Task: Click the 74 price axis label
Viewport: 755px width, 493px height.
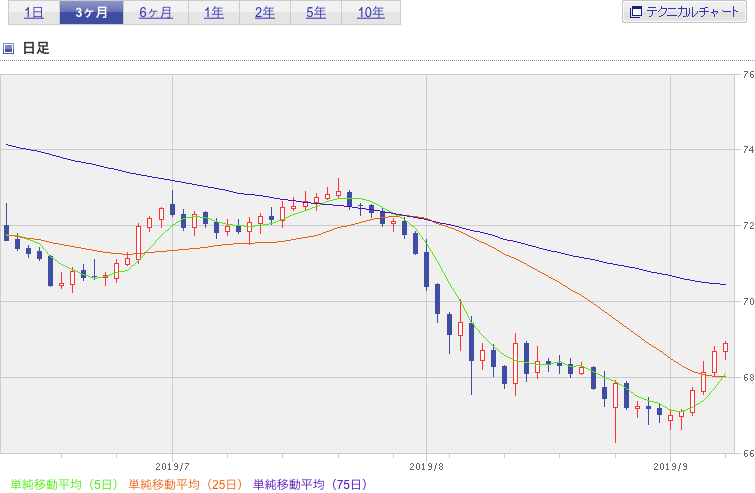Action: click(x=748, y=150)
